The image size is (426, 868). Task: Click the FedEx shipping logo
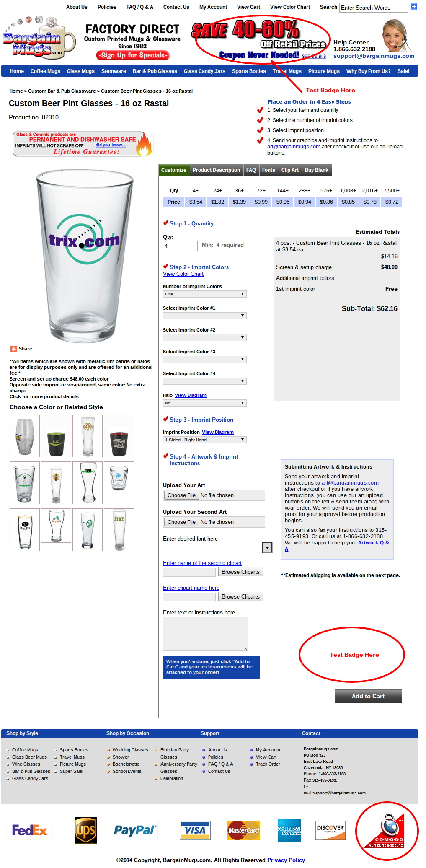pyautogui.click(x=30, y=830)
